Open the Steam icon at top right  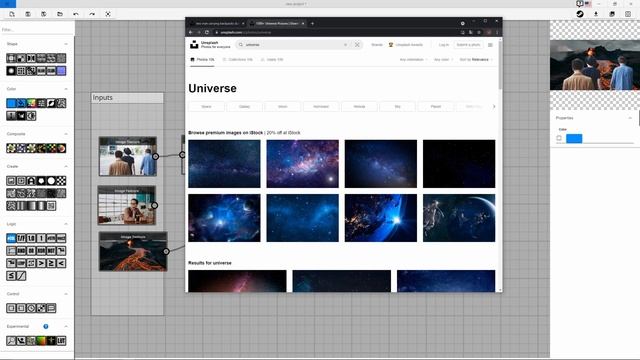580,14
